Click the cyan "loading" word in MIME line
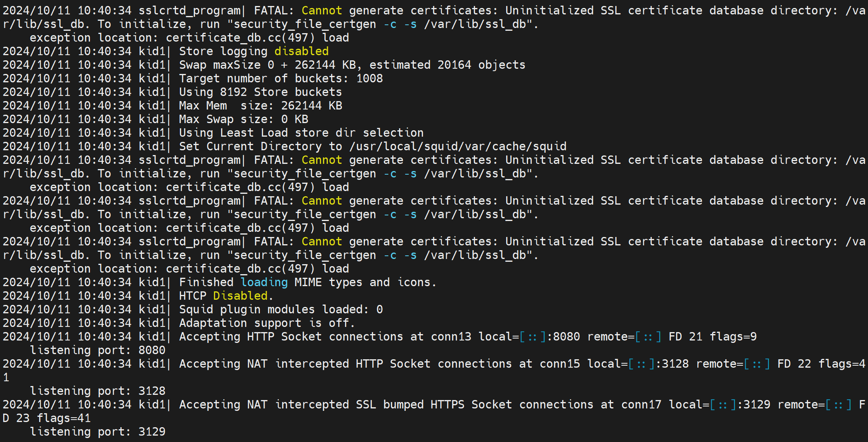 pos(264,282)
